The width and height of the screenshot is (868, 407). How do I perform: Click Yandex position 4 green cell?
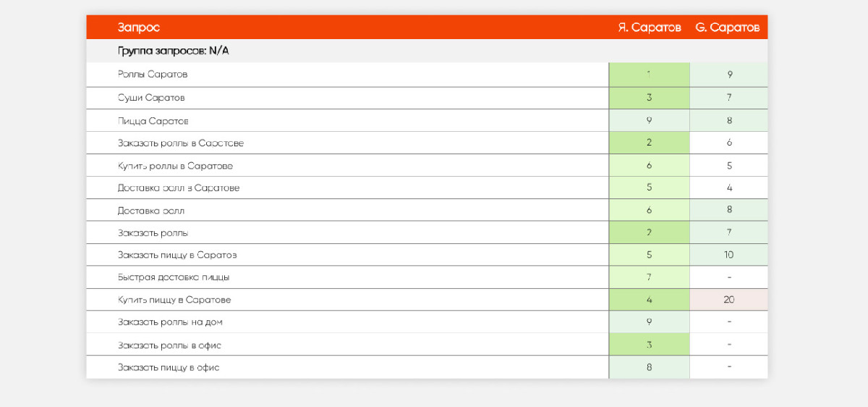pyautogui.click(x=649, y=300)
